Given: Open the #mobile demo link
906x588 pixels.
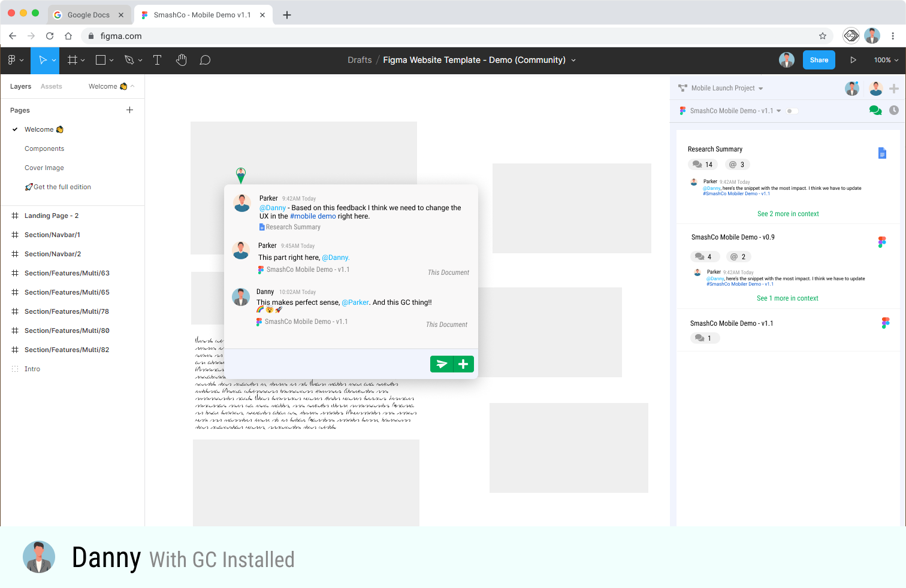Looking at the screenshot, I should pyautogui.click(x=313, y=216).
